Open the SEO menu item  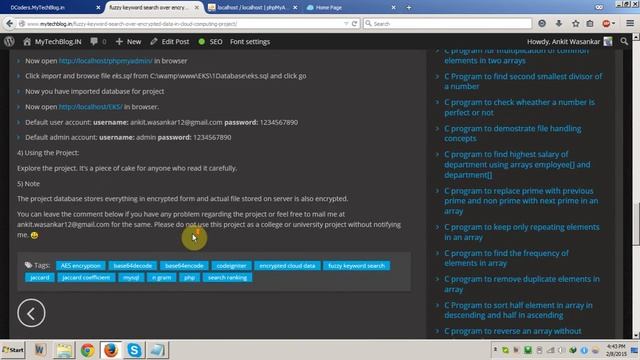(x=210, y=42)
